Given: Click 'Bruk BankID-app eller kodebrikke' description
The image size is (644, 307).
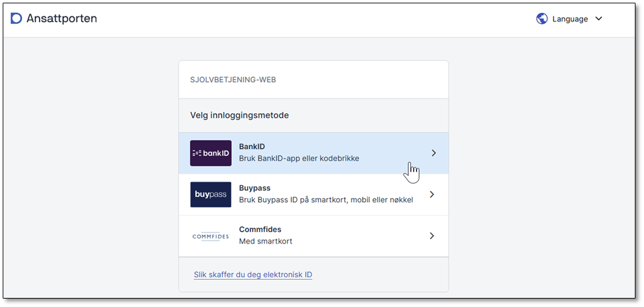Looking at the screenshot, I should 299,159.
